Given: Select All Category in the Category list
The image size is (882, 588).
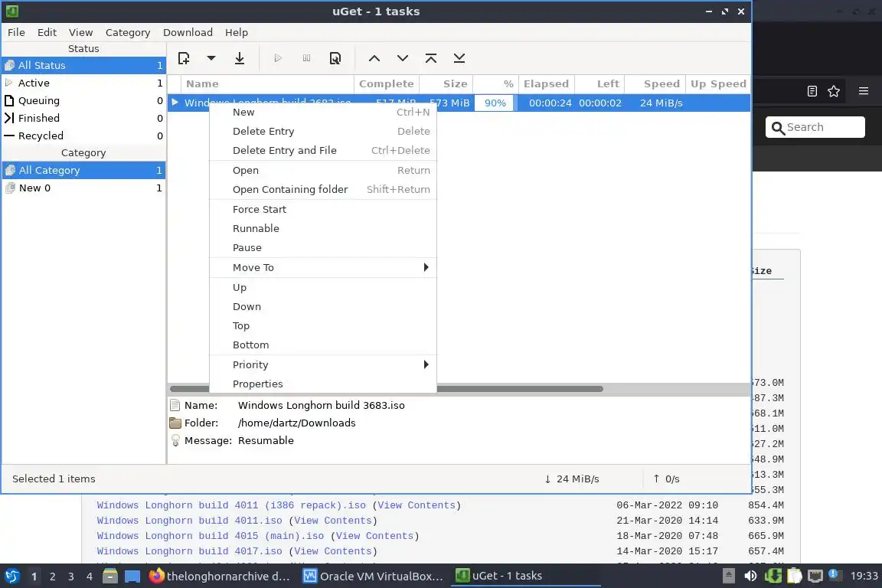Looking at the screenshot, I should (x=83, y=170).
